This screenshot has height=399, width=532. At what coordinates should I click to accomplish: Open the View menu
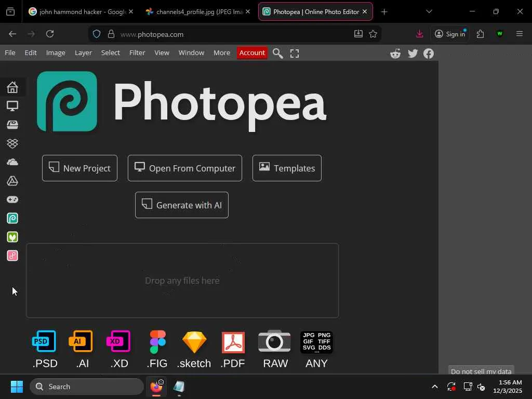(x=162, y=53)
